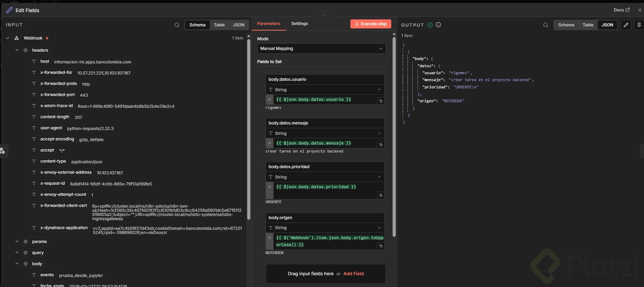Edit the body.datos.mensaje field name
Viewport: 644px width, 287px height.
click(325, 123)
